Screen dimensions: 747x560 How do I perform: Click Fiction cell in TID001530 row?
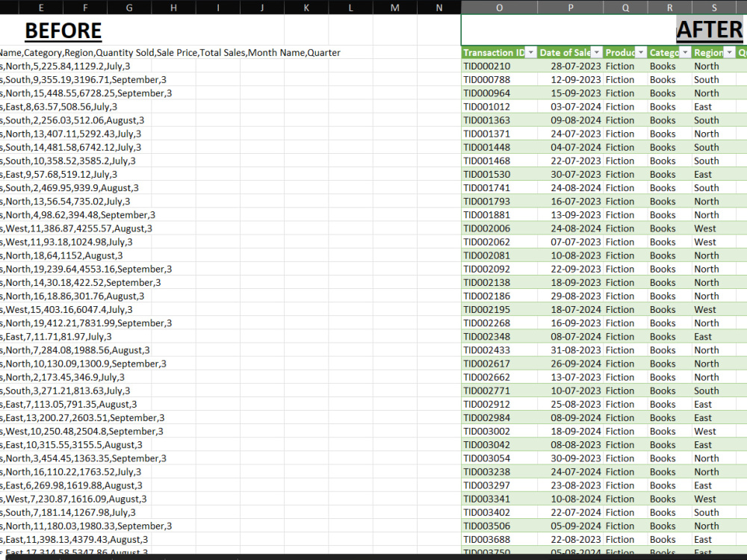625,174
